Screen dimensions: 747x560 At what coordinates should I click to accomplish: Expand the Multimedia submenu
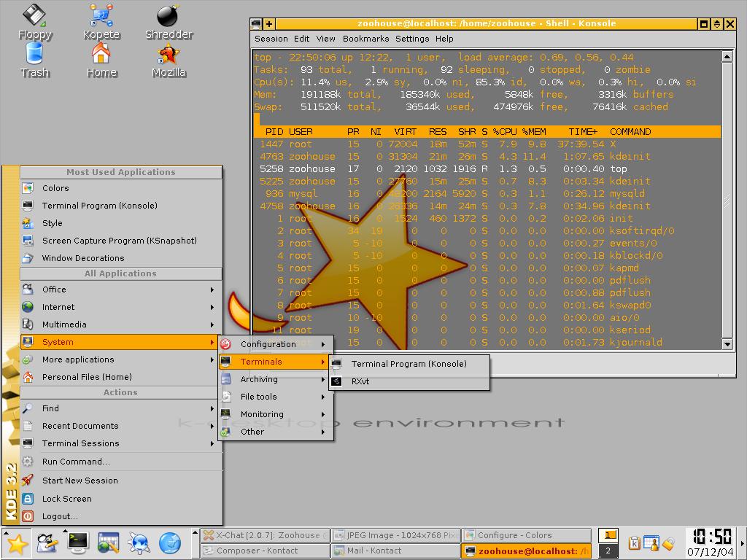coord(121,324)
